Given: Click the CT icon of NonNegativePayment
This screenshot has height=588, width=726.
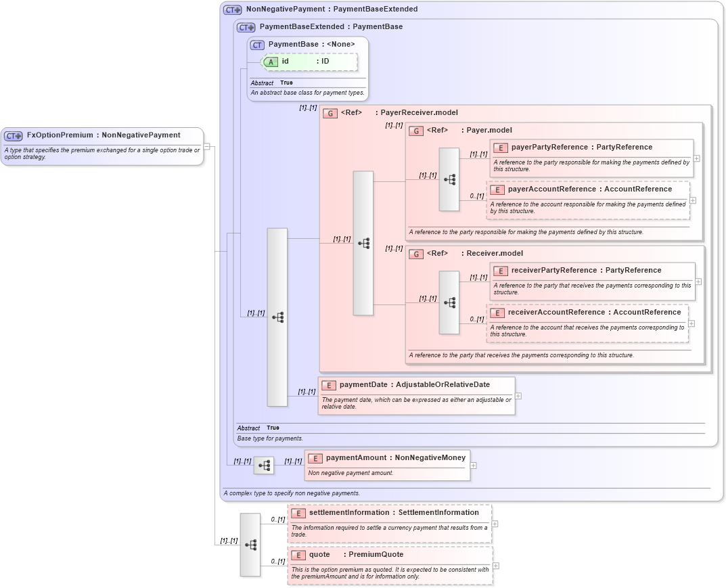Looking at the screenshot, I should point(233,9).
